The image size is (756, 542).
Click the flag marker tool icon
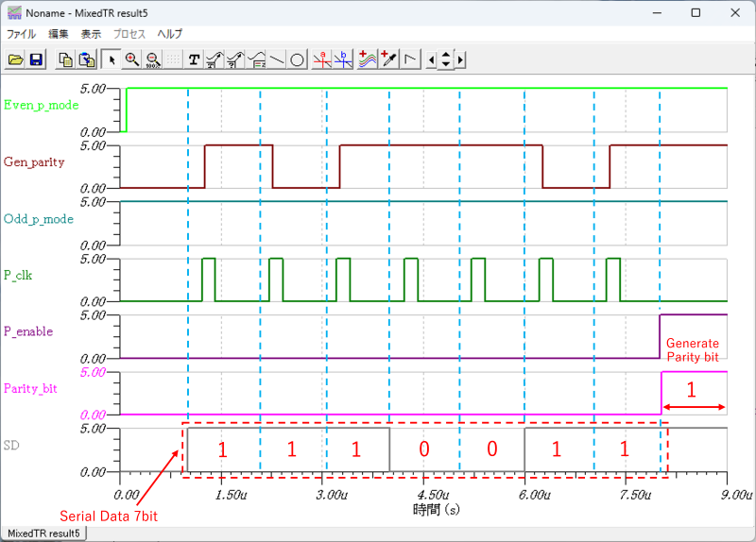coord(410,59)
